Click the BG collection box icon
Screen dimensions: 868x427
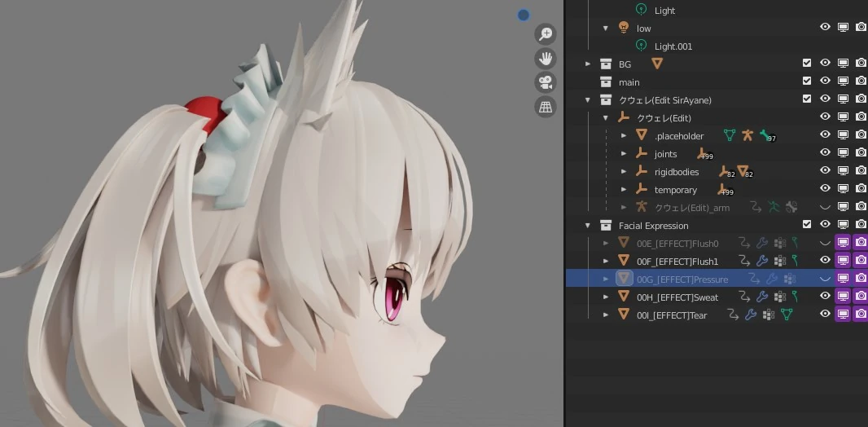[606, 64]
